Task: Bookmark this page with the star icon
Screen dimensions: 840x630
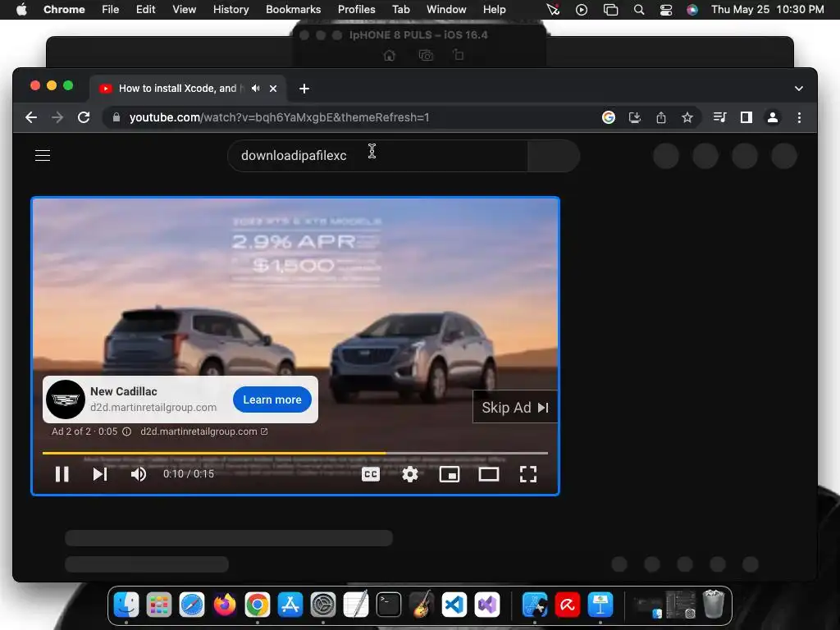Action: pyautogui.click(x=687, y=117)
